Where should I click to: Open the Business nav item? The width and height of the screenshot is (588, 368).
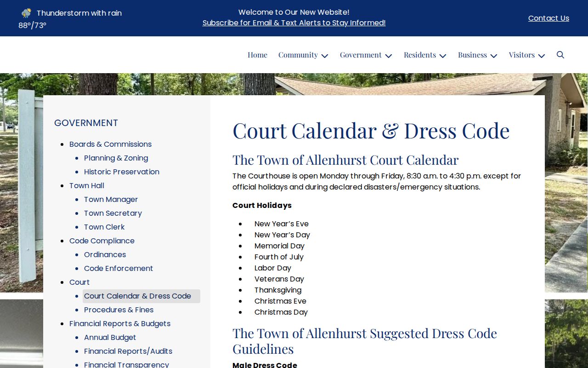pyautogui.click(x=472, y=55)
